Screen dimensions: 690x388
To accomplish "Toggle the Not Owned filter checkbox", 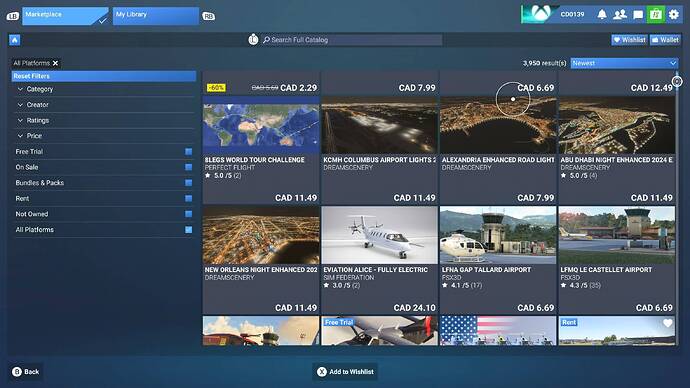I will [x=188, y=214].
